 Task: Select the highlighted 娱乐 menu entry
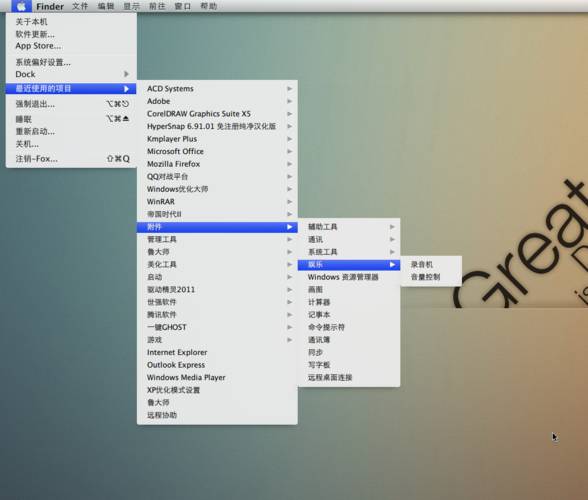coord(349,265)
